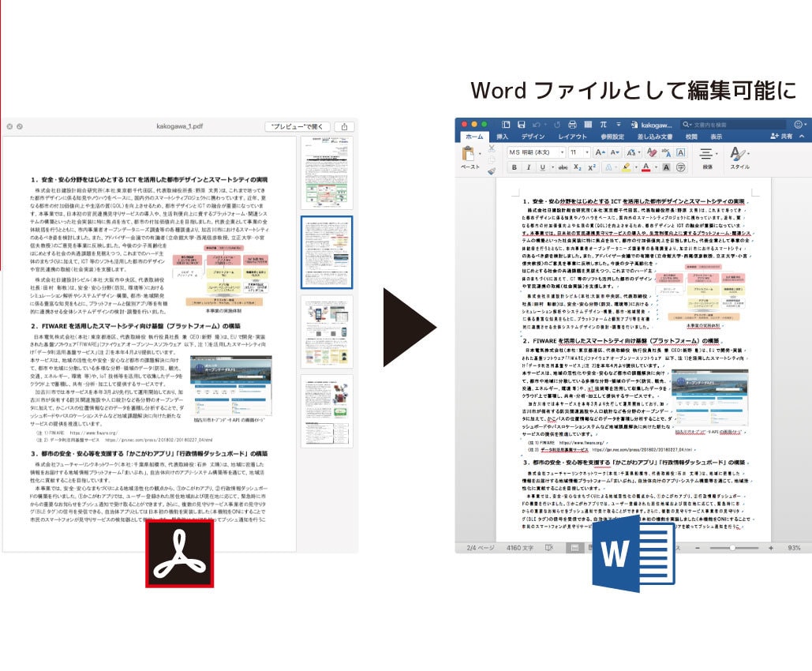
Task: Click the Word document search field
Action: [733, 125]
